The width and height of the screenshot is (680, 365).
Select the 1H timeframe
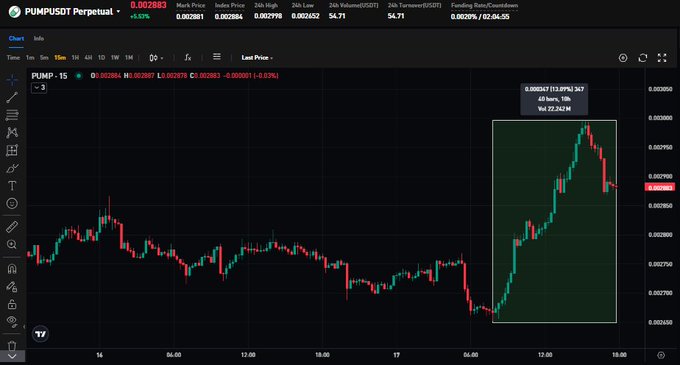tap(75, 58)
